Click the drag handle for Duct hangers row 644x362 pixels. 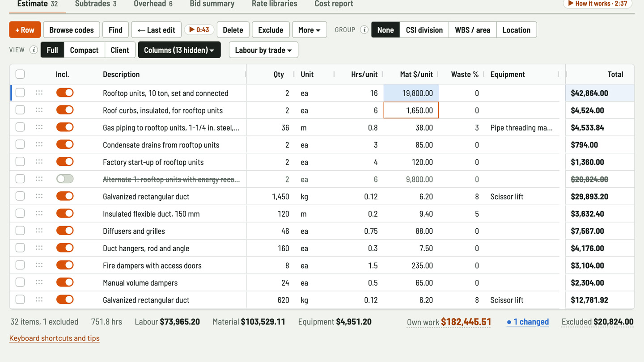click(x=39, y=248)
